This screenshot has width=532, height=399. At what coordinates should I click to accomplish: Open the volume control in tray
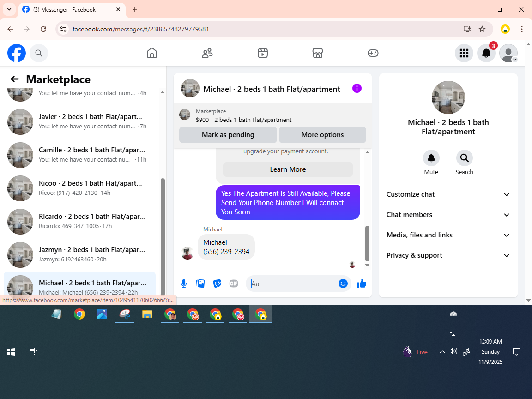pyautogui.click(x=453, y=351)
